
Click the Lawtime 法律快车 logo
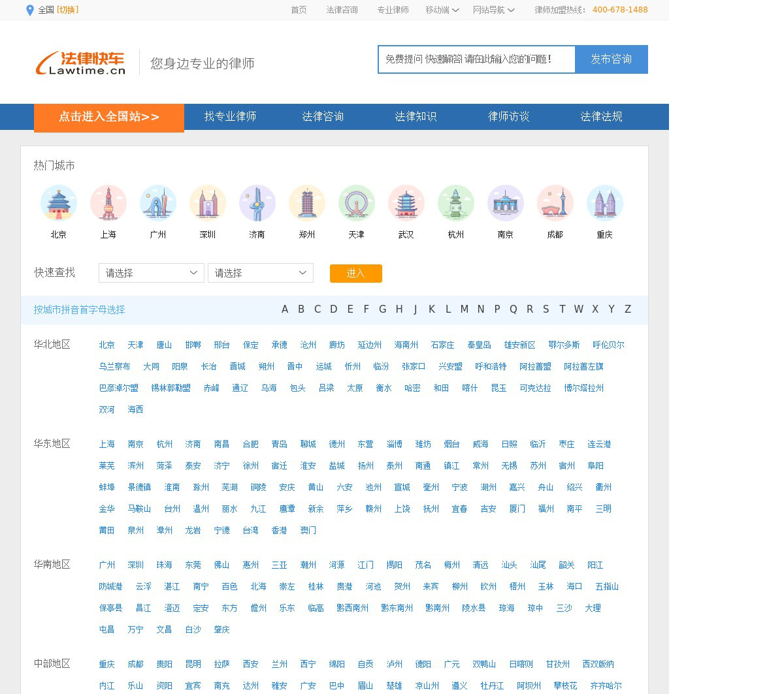(81, 63)
